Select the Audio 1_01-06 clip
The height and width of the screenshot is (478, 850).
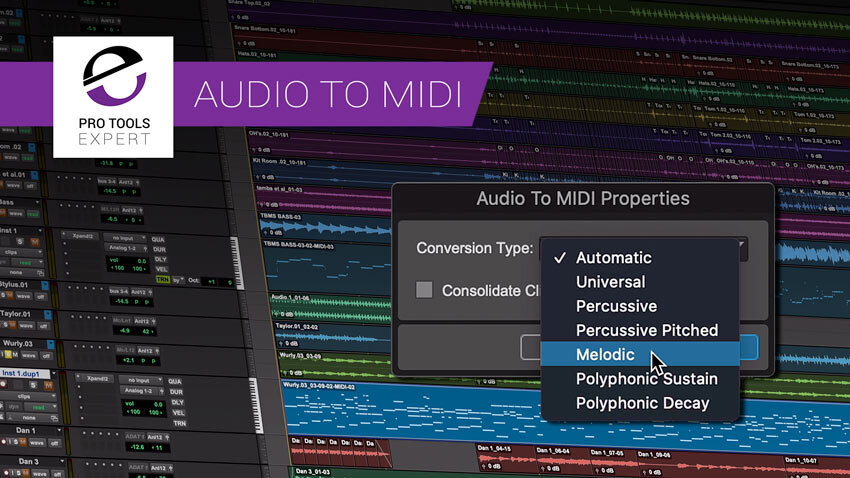331,308
